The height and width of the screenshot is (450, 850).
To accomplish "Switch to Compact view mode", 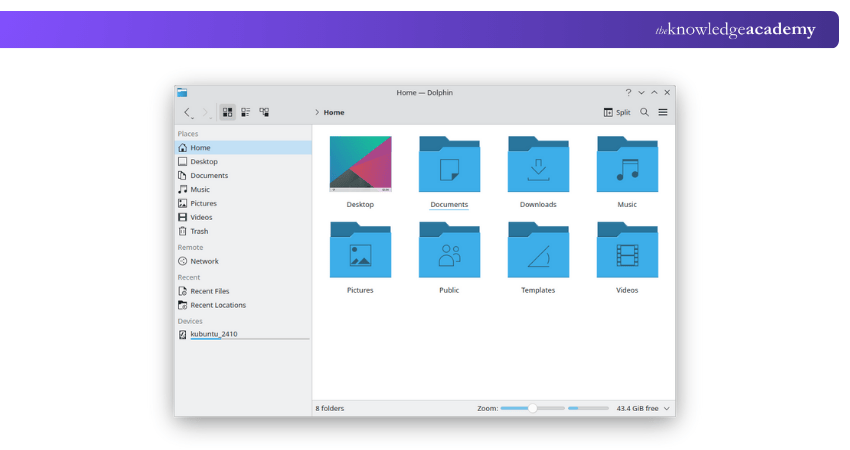I will 245,113.
